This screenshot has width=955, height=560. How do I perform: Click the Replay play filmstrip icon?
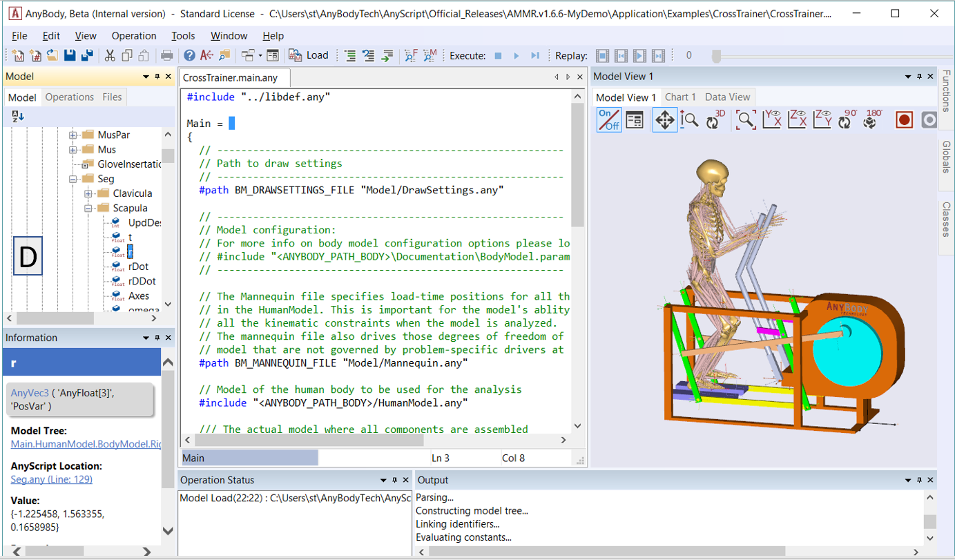(x=640, y=55)
